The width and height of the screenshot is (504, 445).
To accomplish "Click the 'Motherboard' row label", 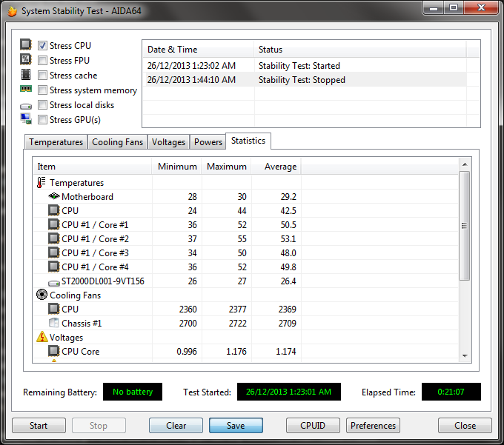I will [87, 196].
